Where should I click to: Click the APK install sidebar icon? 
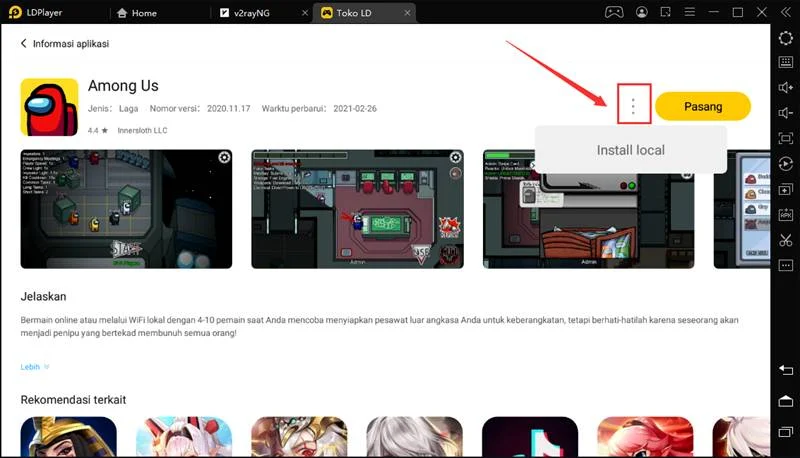coord(786,214)
